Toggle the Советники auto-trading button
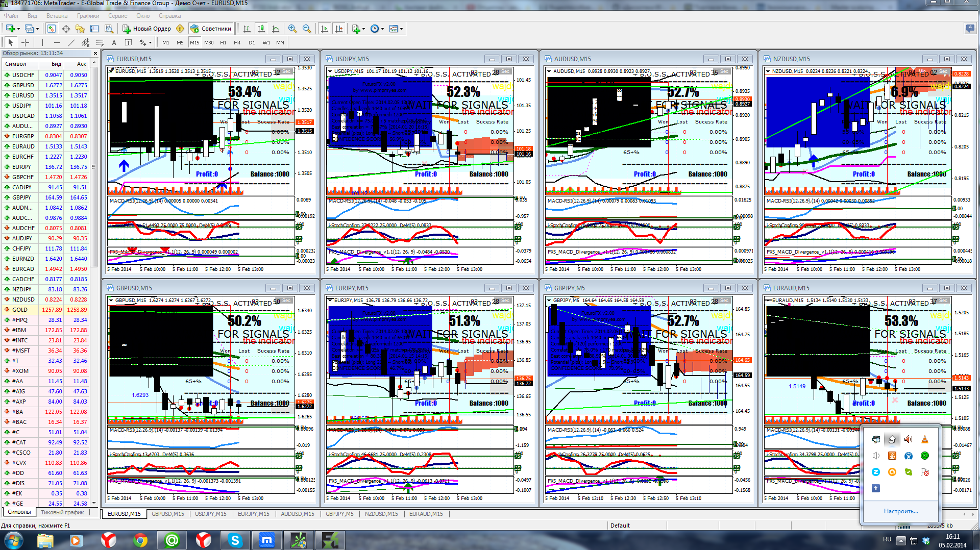Image resolution: width=980 pixels, height=550 pixels. tap(211, 29)
